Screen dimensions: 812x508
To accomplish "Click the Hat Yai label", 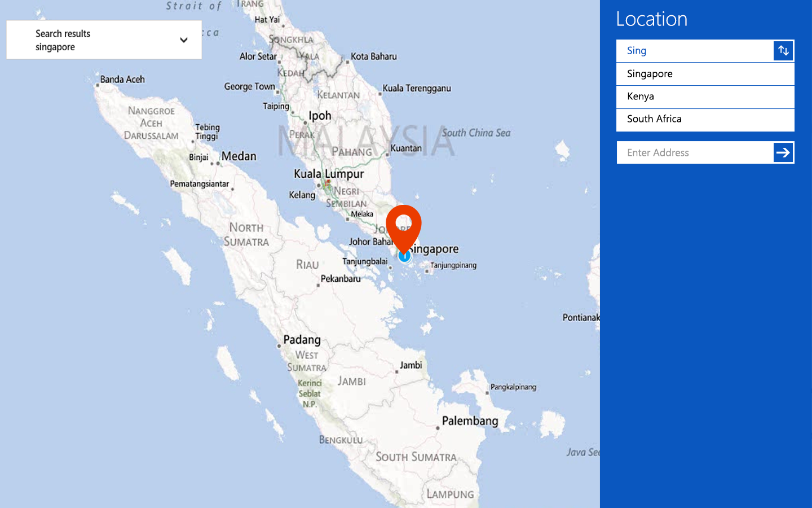I will (267, 20).
